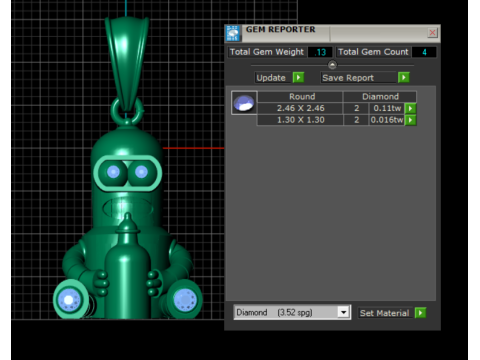Screen dimensions: 480x360
Task: Click the Update button label
Action: click(x=271, y=78)
